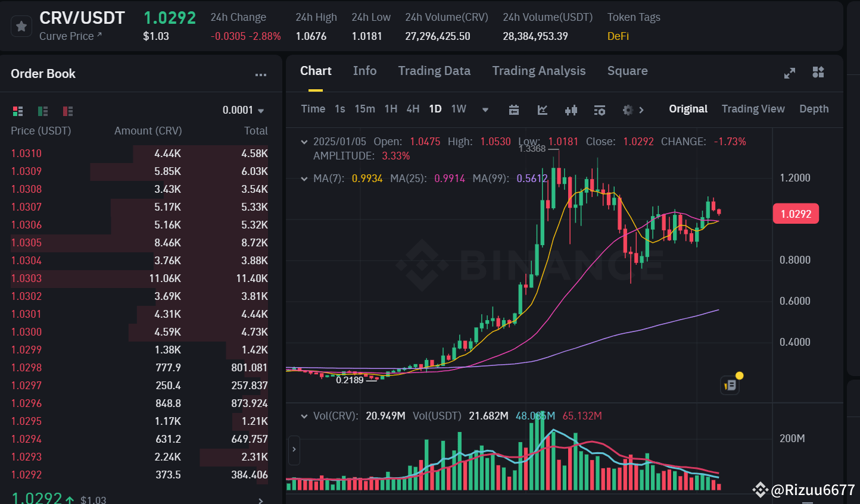Open the technical indicators icon
This screenshot has width=860, height=504.
[571, 109]
